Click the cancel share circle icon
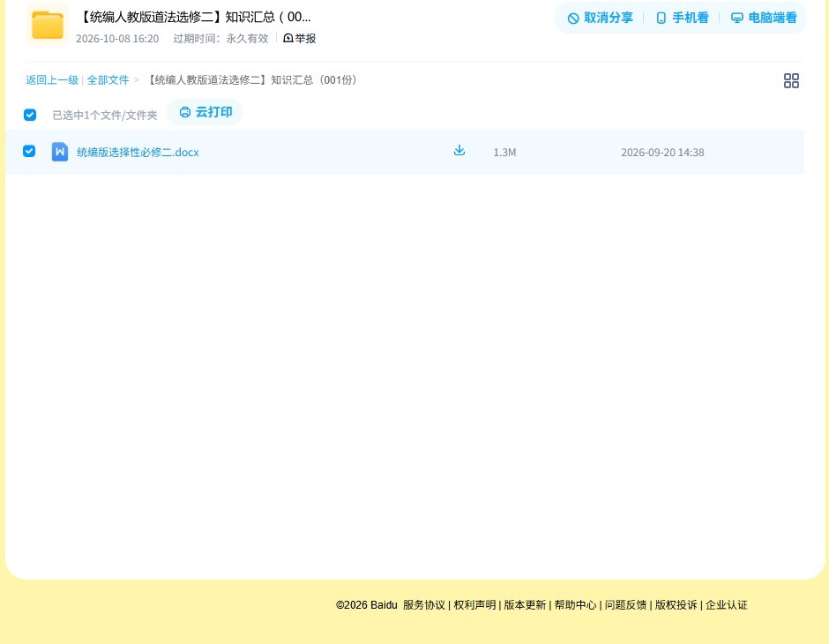The image size is (829, 644). pyautogui.click(x=573, y=19)
